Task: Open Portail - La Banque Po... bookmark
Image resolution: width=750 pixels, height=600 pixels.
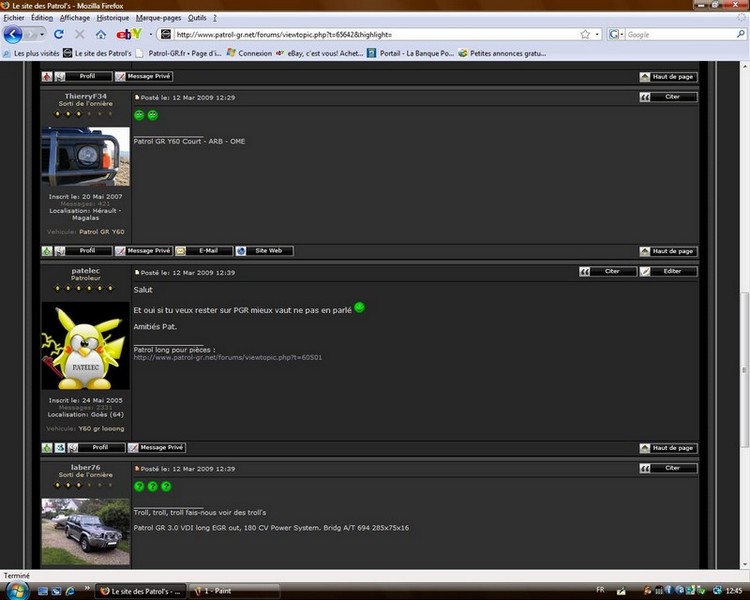Action: tap(411, 53)
